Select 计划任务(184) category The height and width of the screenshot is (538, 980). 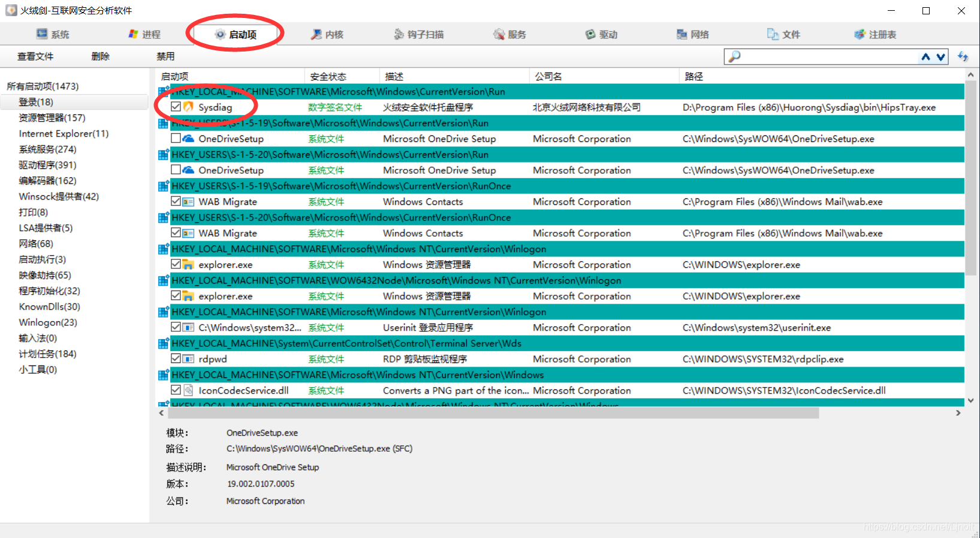point(47,353)
